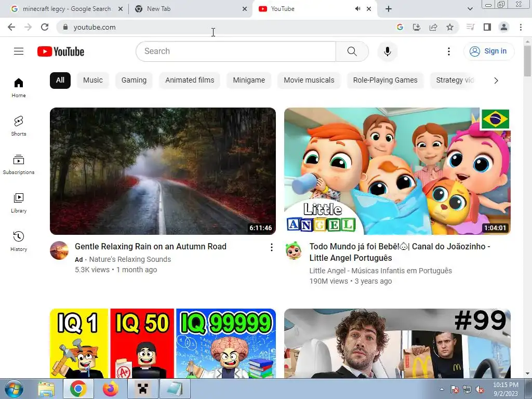Open Gentle Relaxing Rain on an Autumn Road title
The width and height of the screenshot is (532, 399).
[151, 247]
